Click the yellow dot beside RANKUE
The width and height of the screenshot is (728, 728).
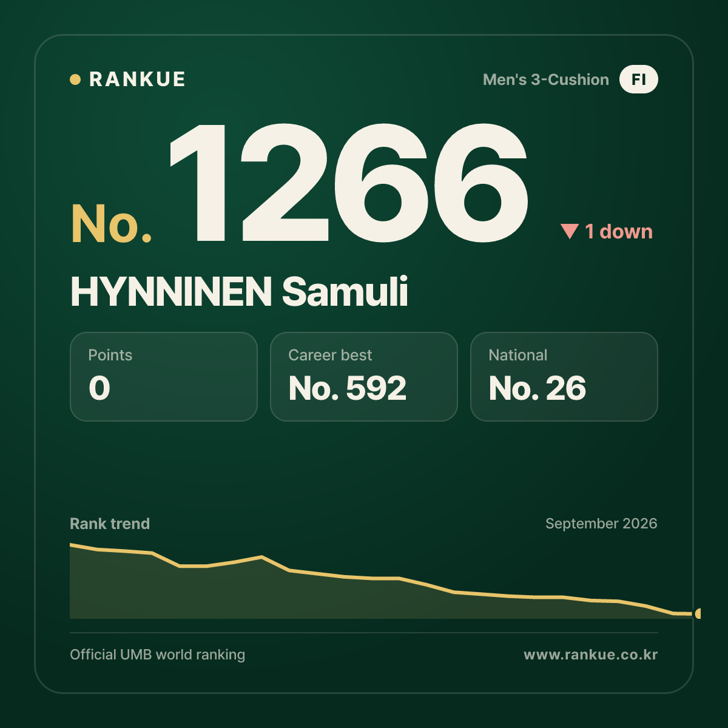(x=75, y=79)
